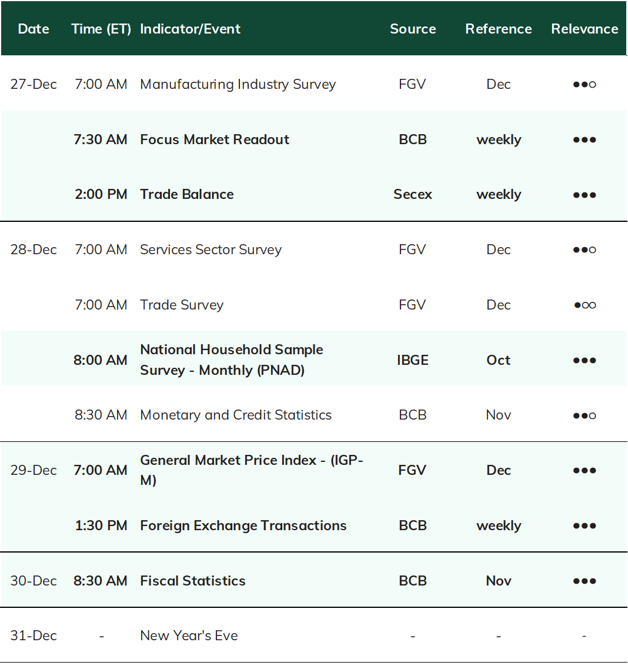Click the 30-Dec date cell
Viewport: 628px width, 672px height.
point(34,581)
